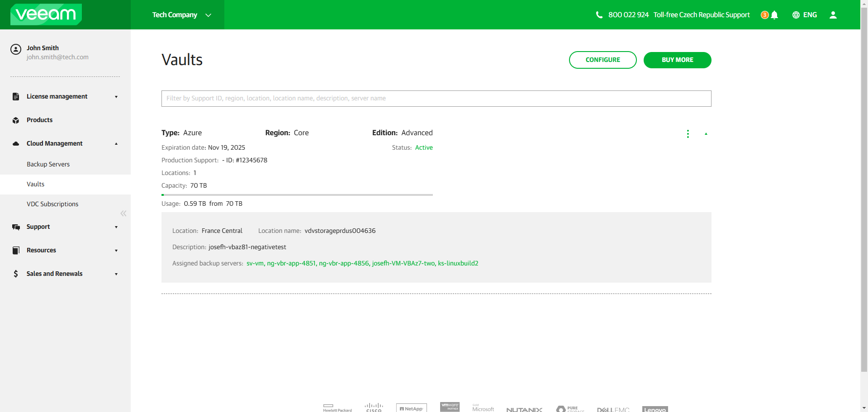This screenshot has height=412, width=868.
Task: Collapse the Azure vault details
Action: 706,134
